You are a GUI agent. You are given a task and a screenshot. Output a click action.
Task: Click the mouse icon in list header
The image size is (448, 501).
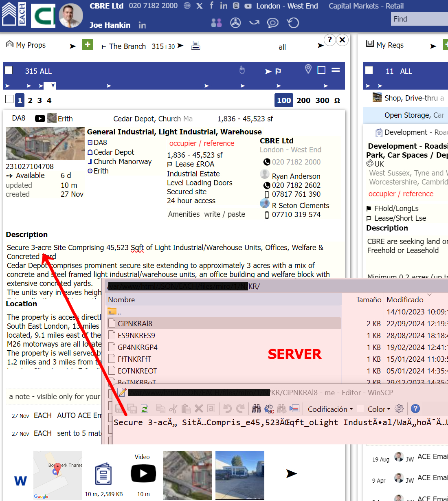pyautogui.click(x=242, y=70)
